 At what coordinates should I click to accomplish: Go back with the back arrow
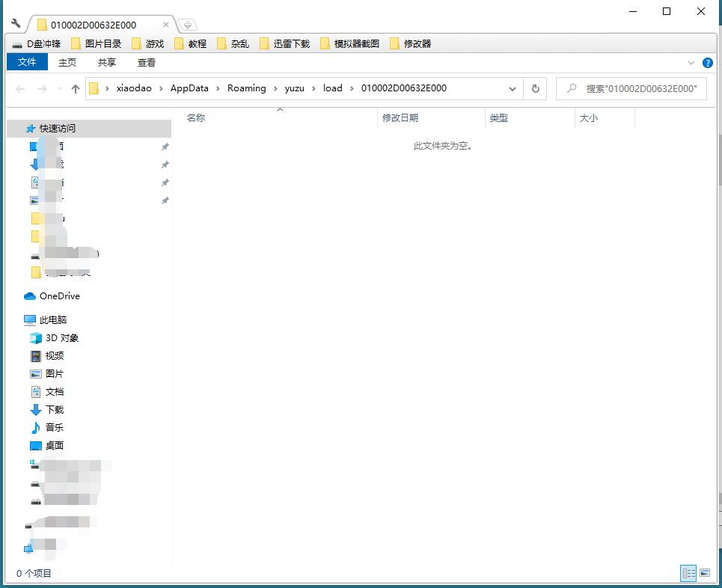(20, 89)
